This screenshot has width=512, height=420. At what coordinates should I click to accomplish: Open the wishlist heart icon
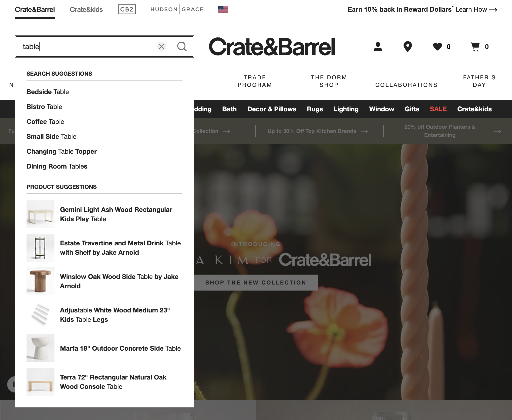(438, 47)
